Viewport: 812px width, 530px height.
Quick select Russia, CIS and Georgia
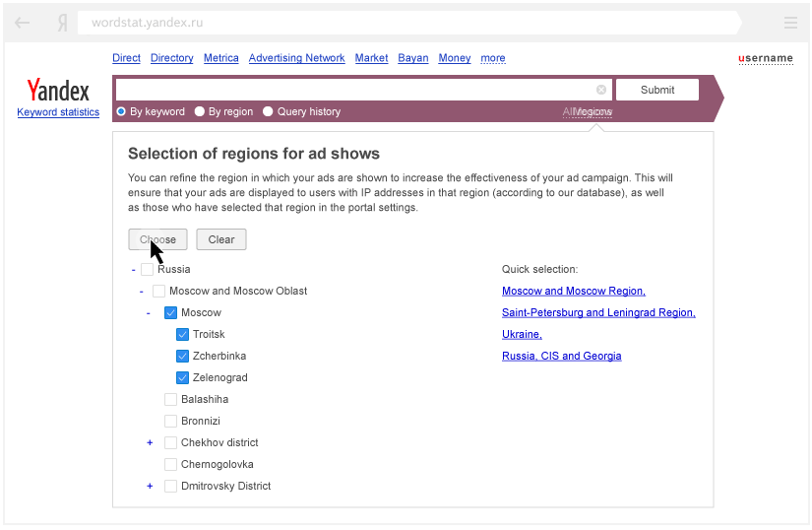561,357
